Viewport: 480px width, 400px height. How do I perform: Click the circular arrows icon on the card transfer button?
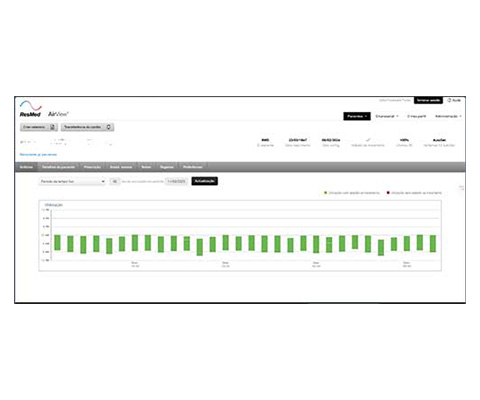coord(108,127)
